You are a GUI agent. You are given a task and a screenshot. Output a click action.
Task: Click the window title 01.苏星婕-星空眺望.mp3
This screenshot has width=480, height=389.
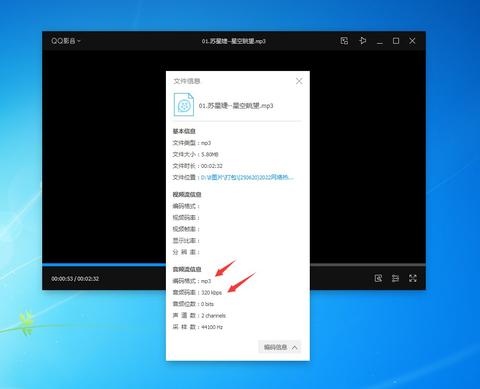[233, 41]
